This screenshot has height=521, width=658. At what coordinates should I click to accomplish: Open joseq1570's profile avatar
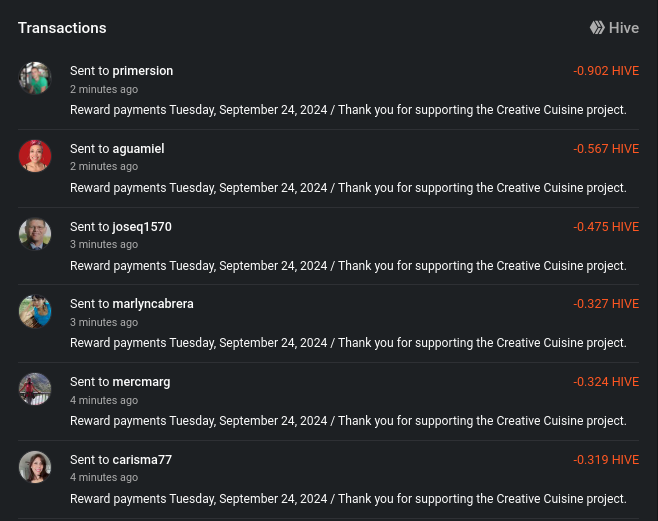(35, 234)
